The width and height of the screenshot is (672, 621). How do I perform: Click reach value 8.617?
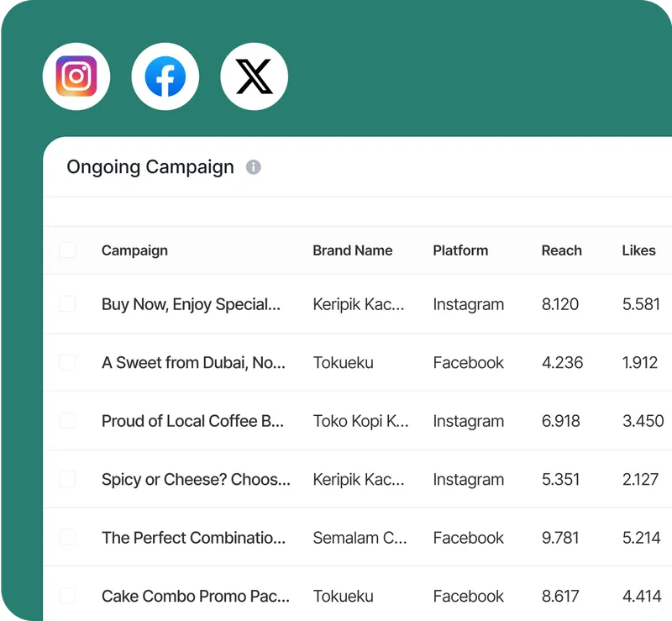pyautogui.click(x=560, y=596)
